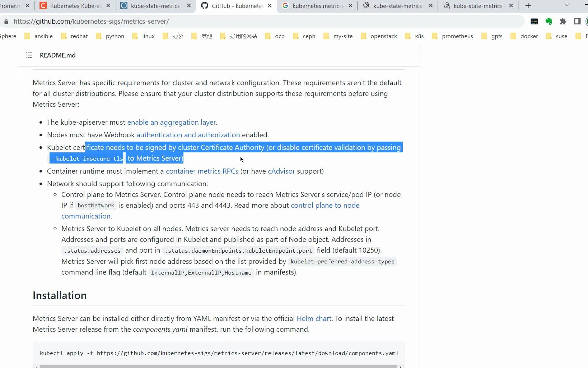Click the InternalIP,ExternalIP,Hostname code text
Screen dimensions: 588x368
[201, 272]
